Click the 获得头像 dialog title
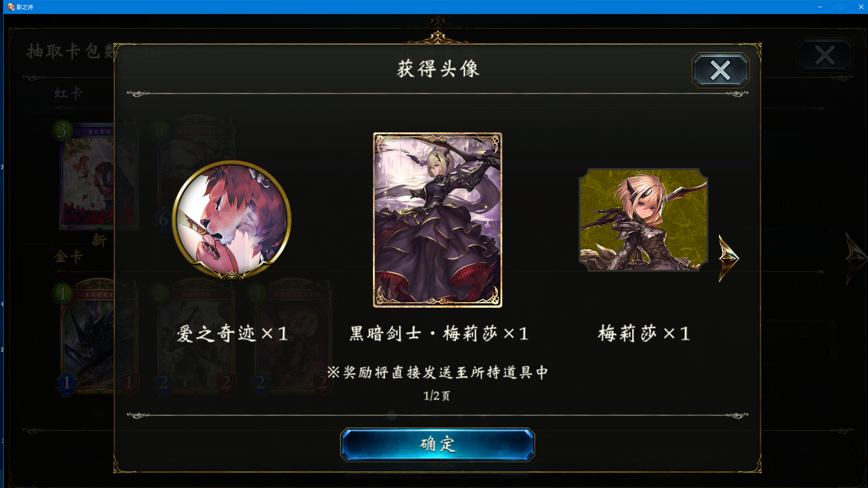The height and width of the screenshot is (488, 868). [438, 69]
